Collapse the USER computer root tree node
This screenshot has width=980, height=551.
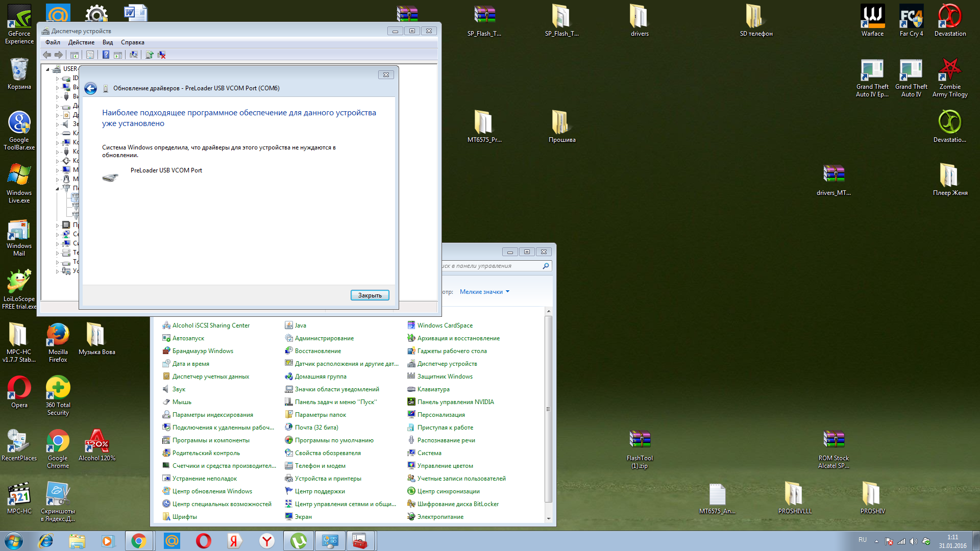point(48,69)
